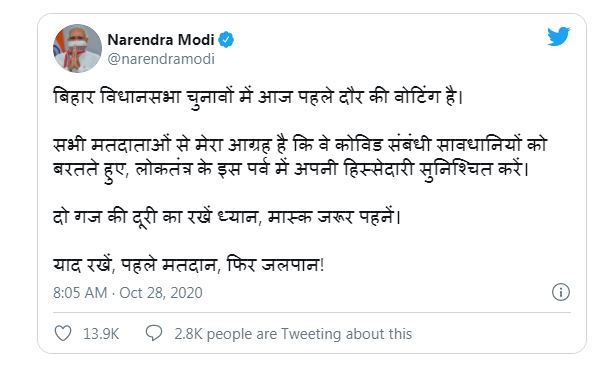Screen dimensions: 612x379
Task: Click the Narendra Modi display name
Action: coord(161,40)
